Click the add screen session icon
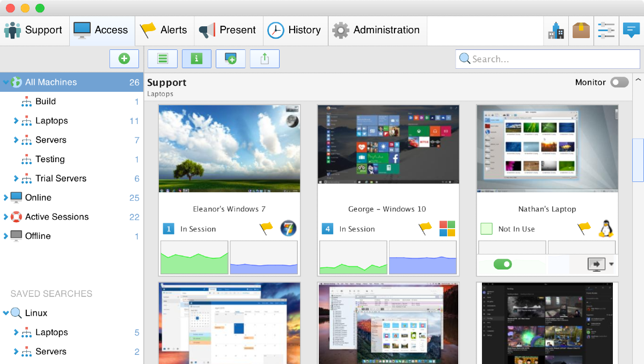The image size is (644, 364). pos(230,59)
